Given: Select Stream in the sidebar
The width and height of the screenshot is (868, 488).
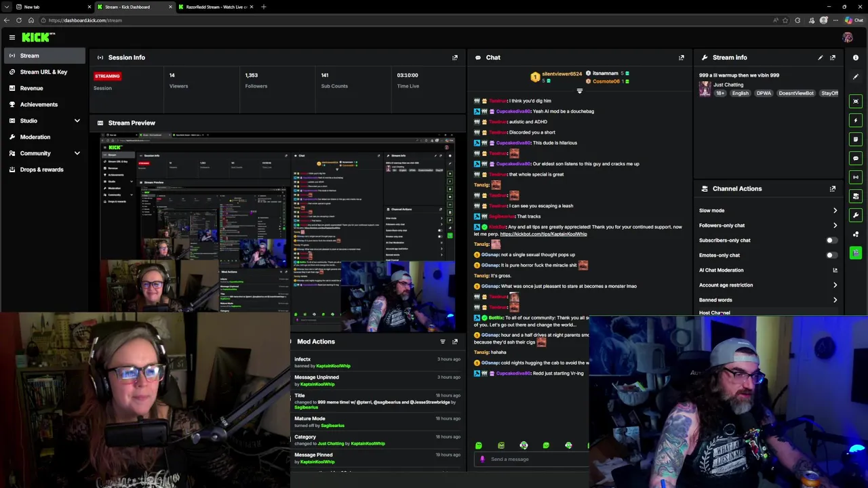Looking at the screenshot, I should click(43, 56).
